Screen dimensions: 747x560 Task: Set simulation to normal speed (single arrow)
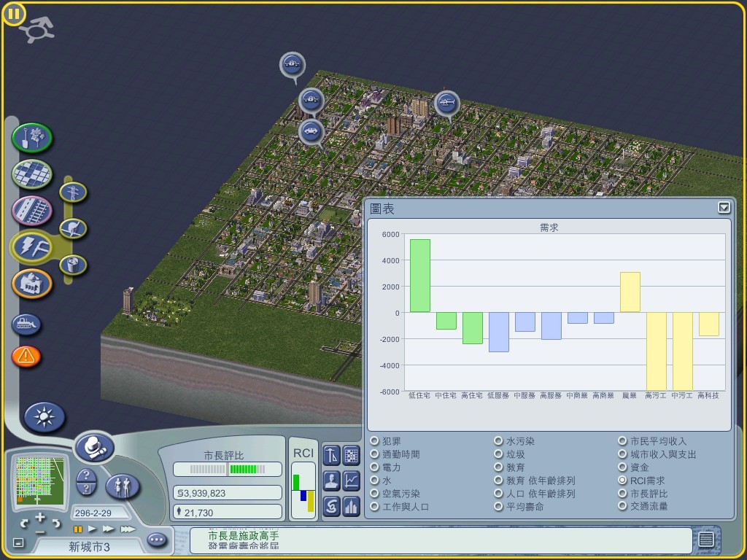[x=93, y=529]
